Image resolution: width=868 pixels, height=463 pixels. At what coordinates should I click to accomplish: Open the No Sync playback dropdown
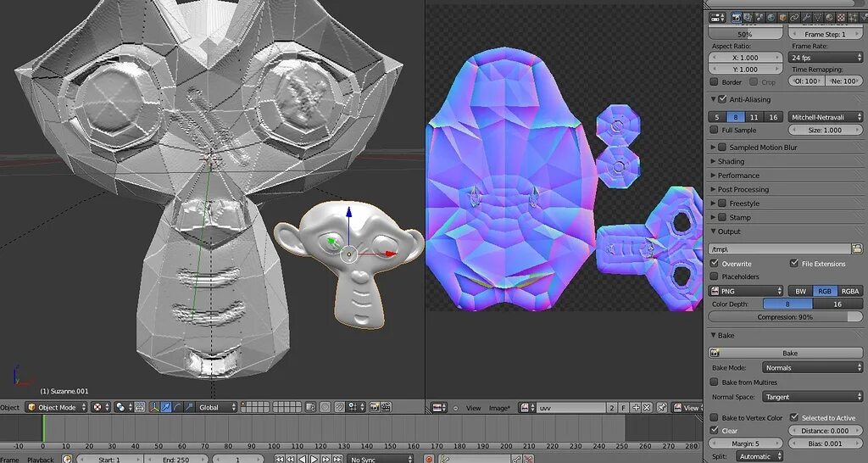[381, 459]
